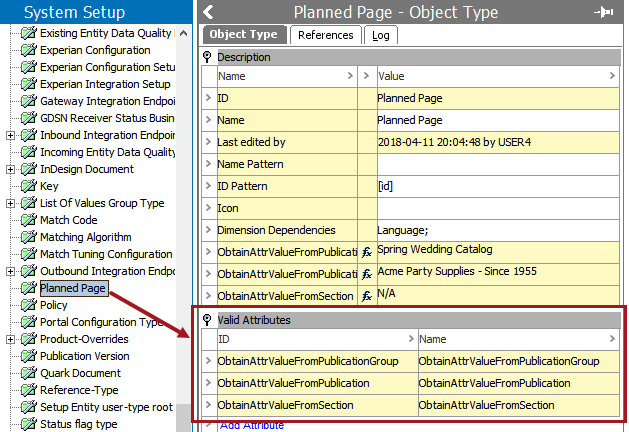
Task: Click the Description section pin icon
Action: tap(207, 57)
